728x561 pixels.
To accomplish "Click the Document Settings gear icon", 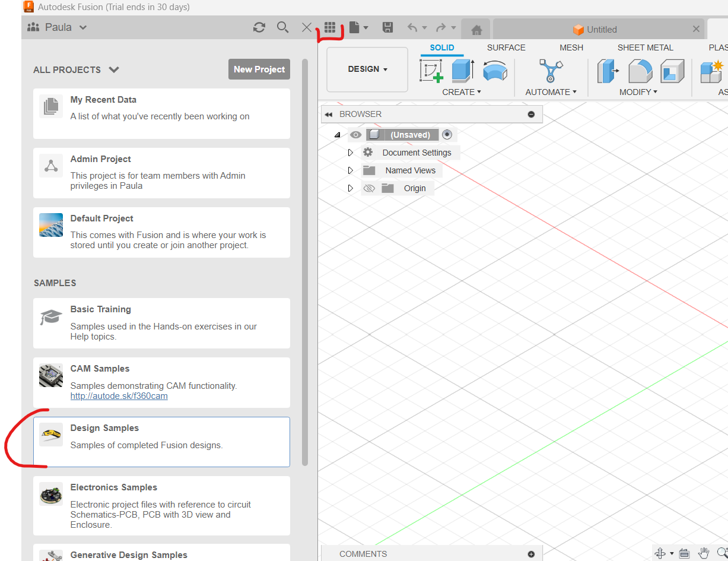I will (368, 153).
